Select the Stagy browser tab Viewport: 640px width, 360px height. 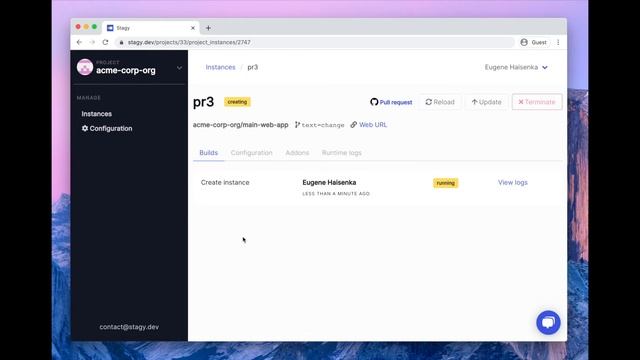coord(151,28)
